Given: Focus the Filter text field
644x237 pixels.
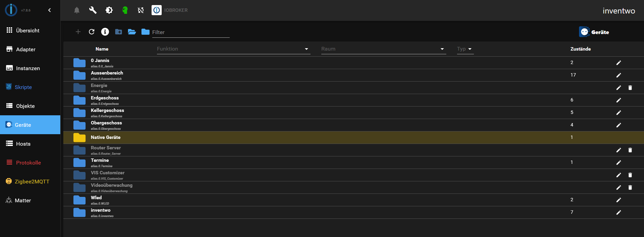Looking at the screenshot, I should 190,32.
